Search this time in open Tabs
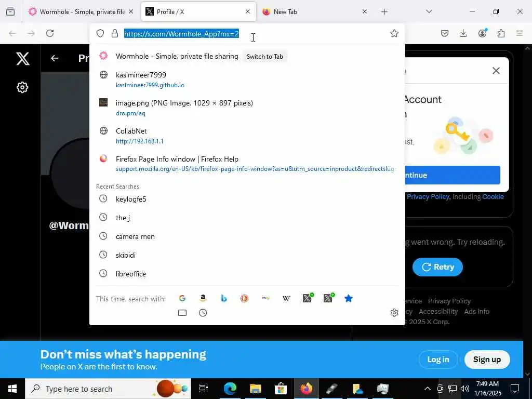 [x=182, y=312]
